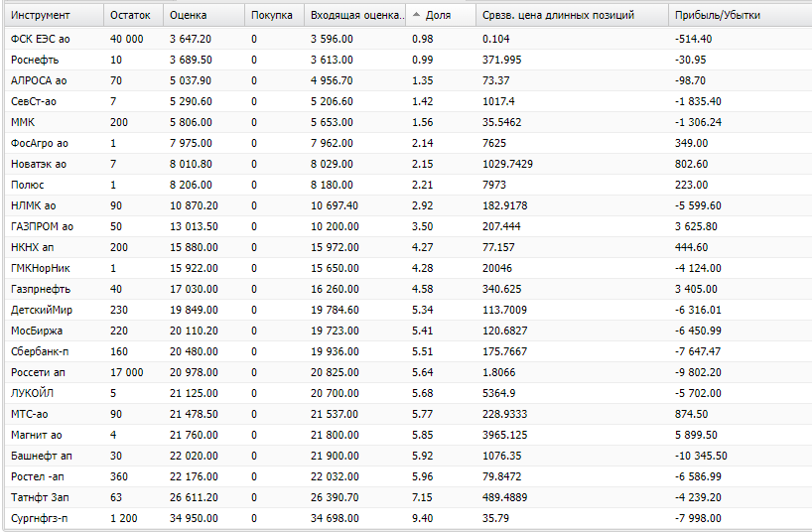Image resolution: width=812 pixels, height=532 pixels.
Task: Sort by the Покупка column header
Action: click(274, 15)
